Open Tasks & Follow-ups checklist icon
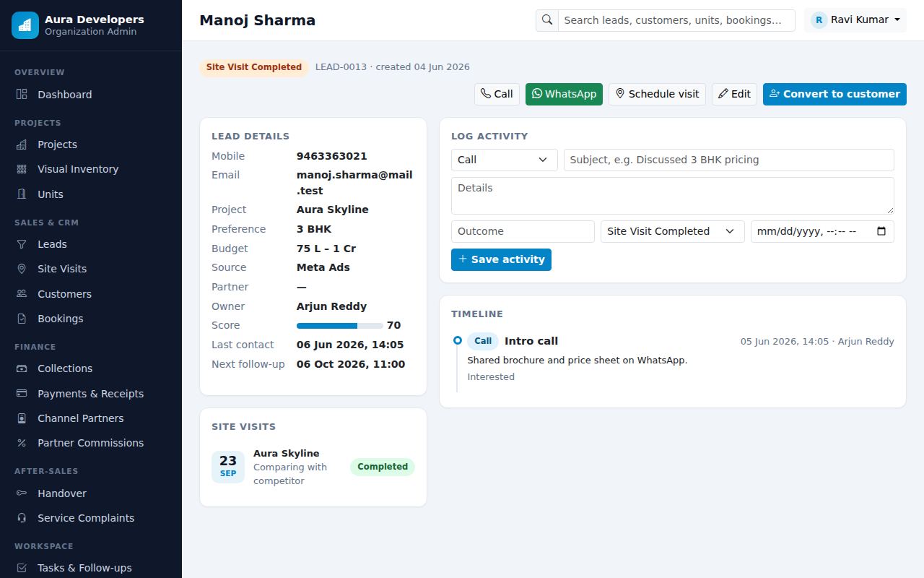This screenshot has height=578, width=924. point(22,568)
